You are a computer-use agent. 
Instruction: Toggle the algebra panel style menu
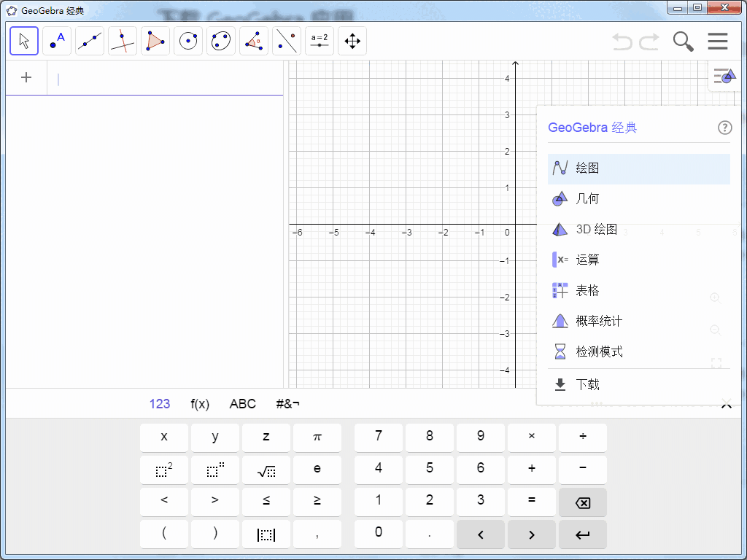(x=723, y=76)
